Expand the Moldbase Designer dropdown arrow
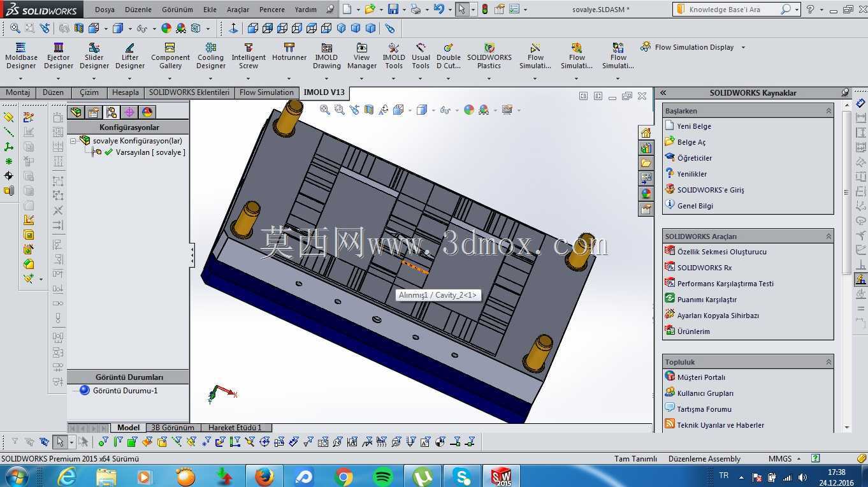The height and width of the screenshot is (487, 868). tap(21, 78)
